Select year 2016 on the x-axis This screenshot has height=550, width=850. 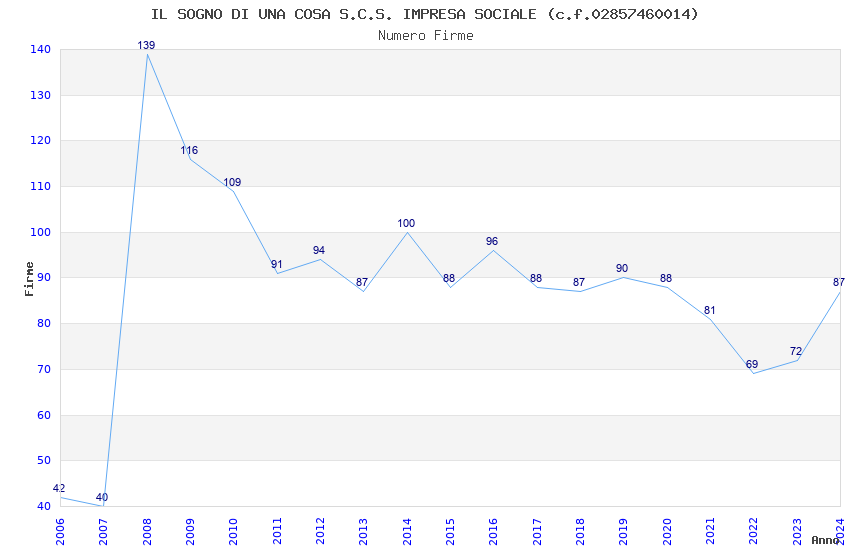493,531
